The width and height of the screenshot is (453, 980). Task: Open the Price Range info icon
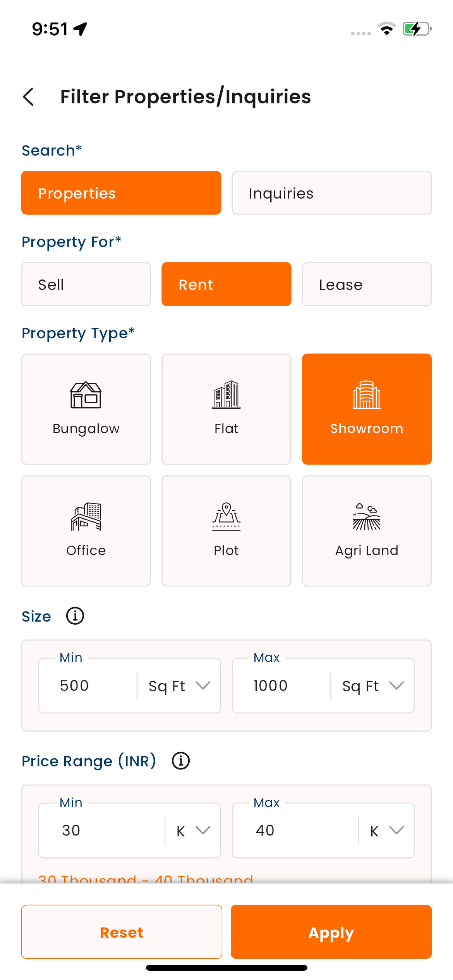181,761
